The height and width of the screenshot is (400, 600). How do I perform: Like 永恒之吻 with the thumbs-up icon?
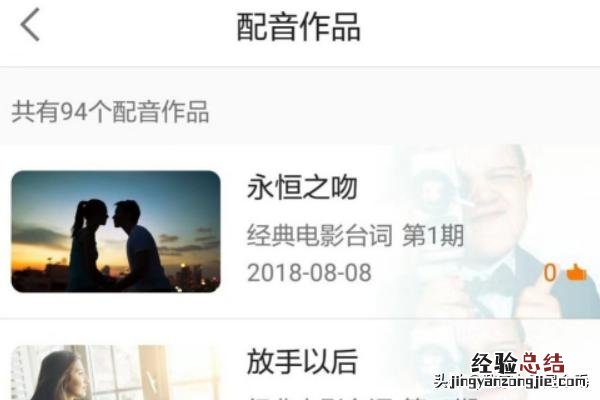tap(576, 273)
